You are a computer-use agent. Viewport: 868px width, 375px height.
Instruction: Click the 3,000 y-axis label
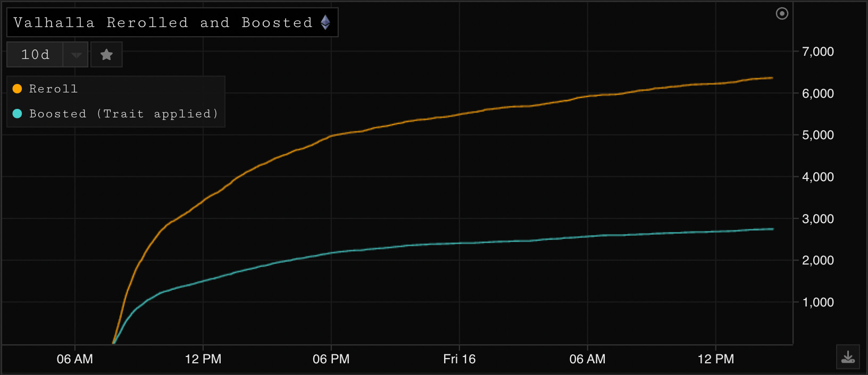point(817,219)
